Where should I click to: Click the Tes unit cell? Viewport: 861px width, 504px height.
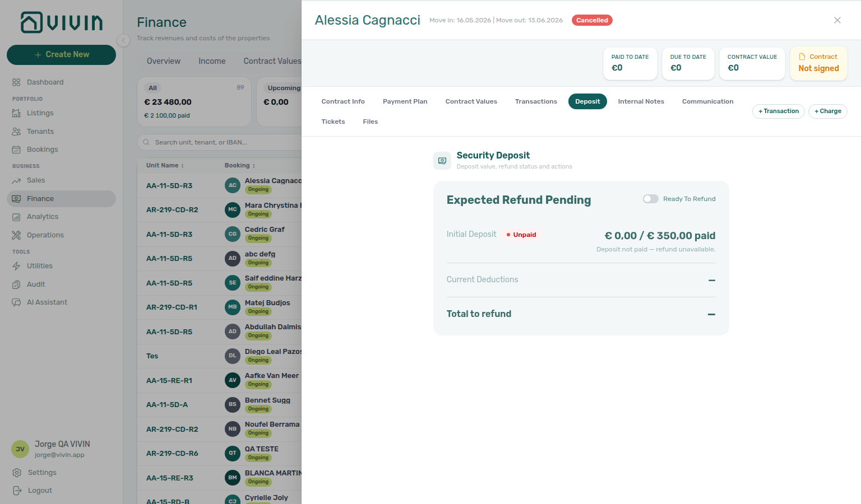[152, 356]
